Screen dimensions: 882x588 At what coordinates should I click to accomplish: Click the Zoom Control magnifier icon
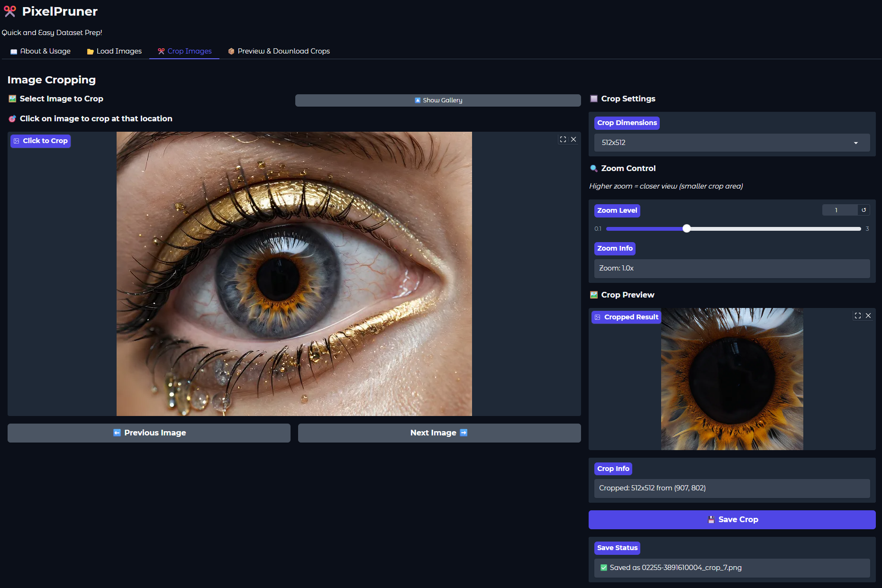(593, 168)
